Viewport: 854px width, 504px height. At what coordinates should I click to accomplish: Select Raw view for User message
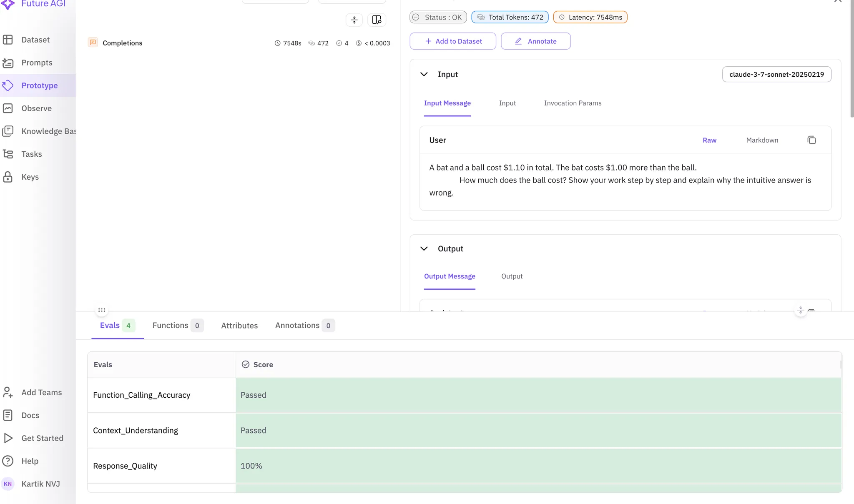709,140
